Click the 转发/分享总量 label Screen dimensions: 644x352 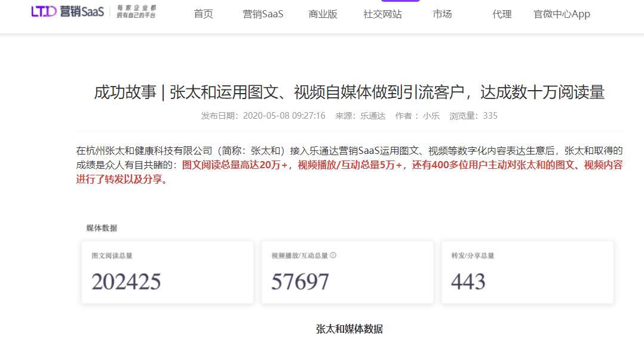[x=473, y=255]
